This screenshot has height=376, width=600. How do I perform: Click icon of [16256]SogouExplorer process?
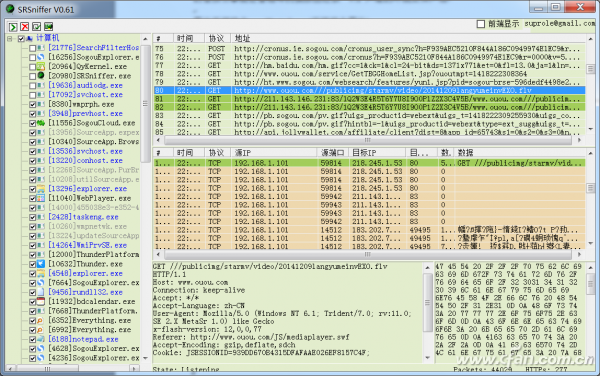41,57
